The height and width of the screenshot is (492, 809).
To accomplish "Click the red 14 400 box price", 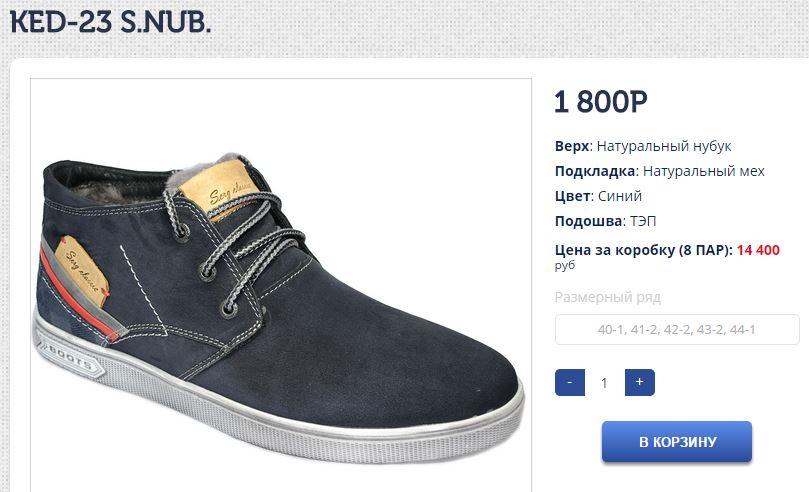I will [758, 250].
